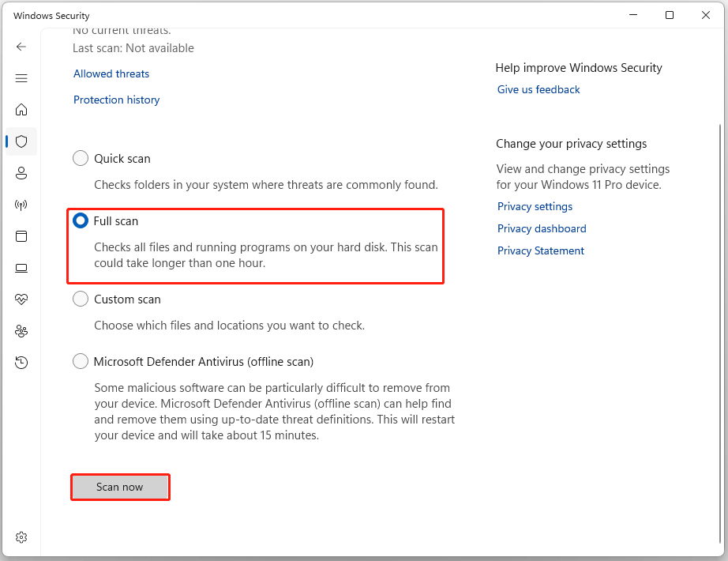Open Firewall & network protection icon
The height and width of the screenshot is (561, 728).
[21, 205]
